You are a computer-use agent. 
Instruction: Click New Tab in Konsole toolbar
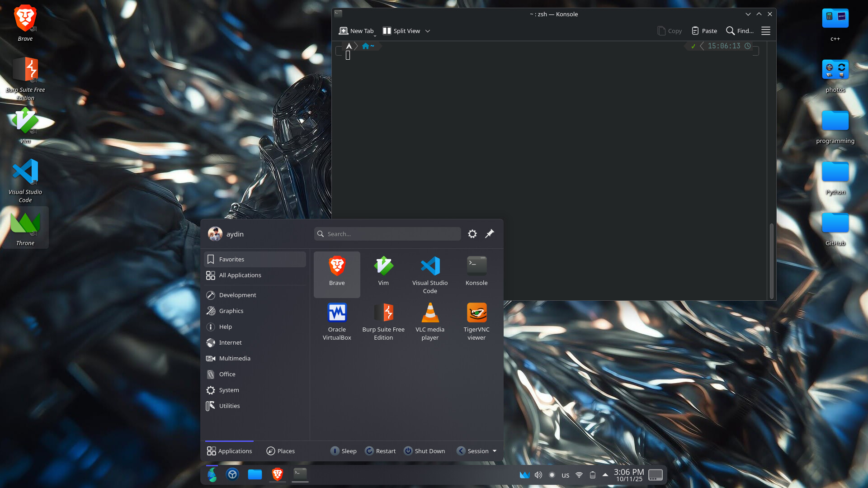(x=356, y=31)
